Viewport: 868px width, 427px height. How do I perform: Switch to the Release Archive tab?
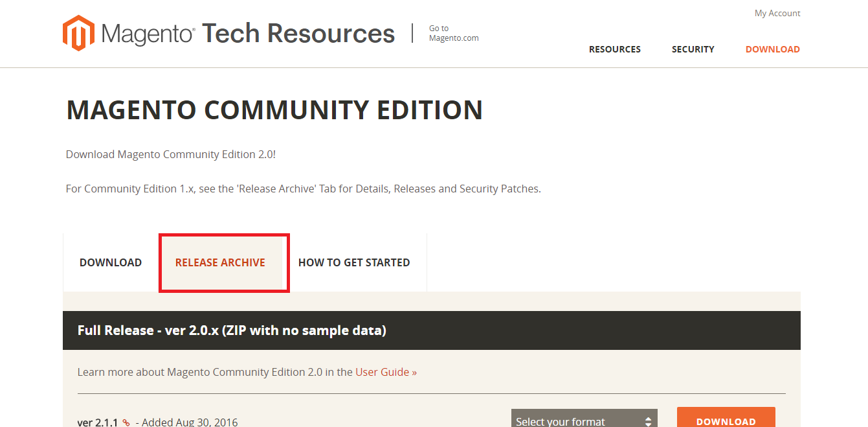click(x=220, y=262)
